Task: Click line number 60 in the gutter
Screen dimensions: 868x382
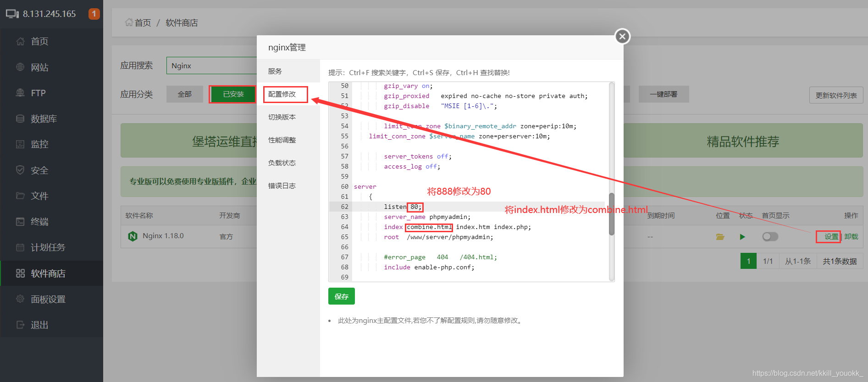Action: pyautogui.click(x=345, y=186)
